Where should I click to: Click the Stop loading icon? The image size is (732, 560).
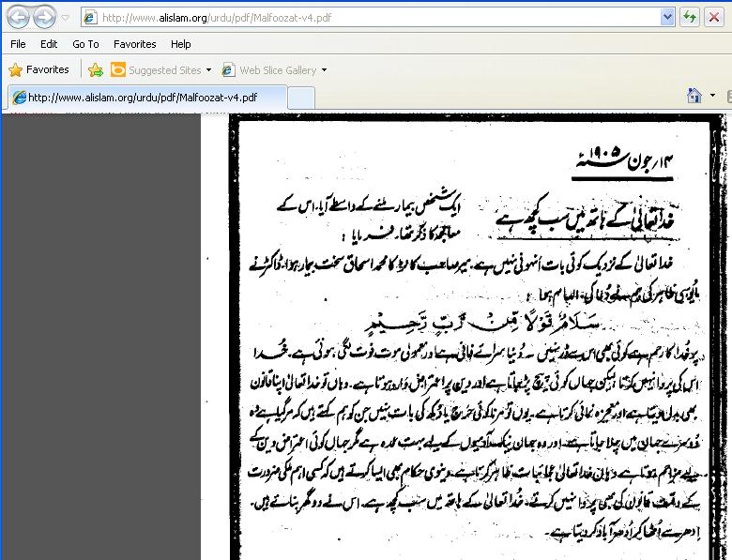click(715, 17)
